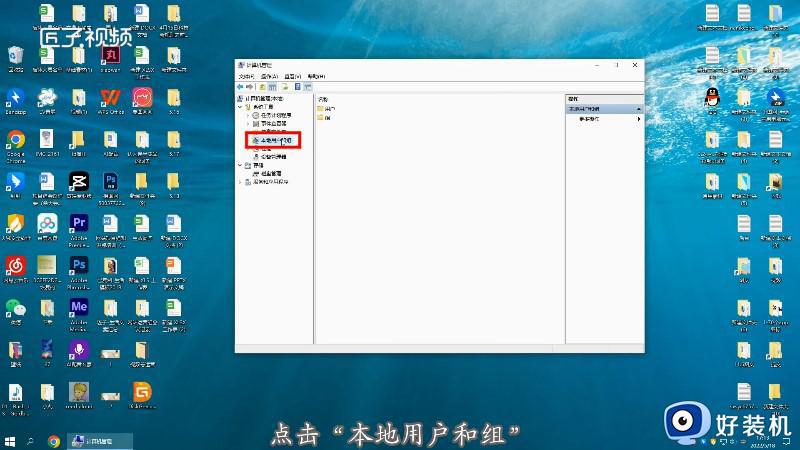Select the Recycle Bin desktop icon
800x450 pixels.
16,59
